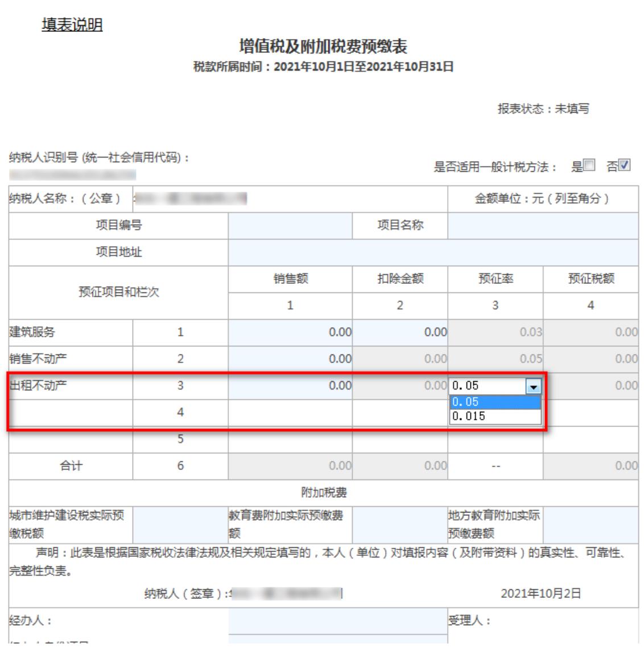Click the 建筑服务 扣除金额 field
The height and width of the screenshot is (653, 644).
(400, 332)
